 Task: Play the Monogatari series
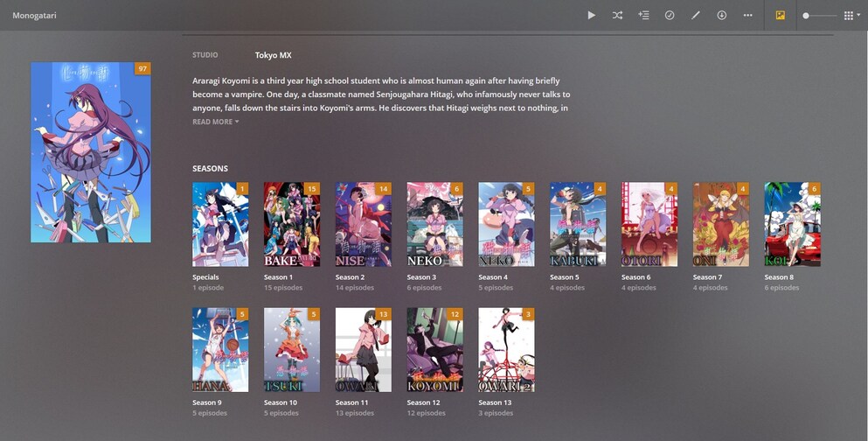click(591, 16)
